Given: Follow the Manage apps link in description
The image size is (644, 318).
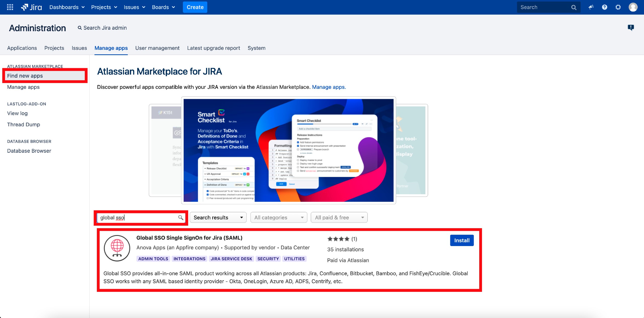Looking at the screenshot, I should tap(329, 87).
